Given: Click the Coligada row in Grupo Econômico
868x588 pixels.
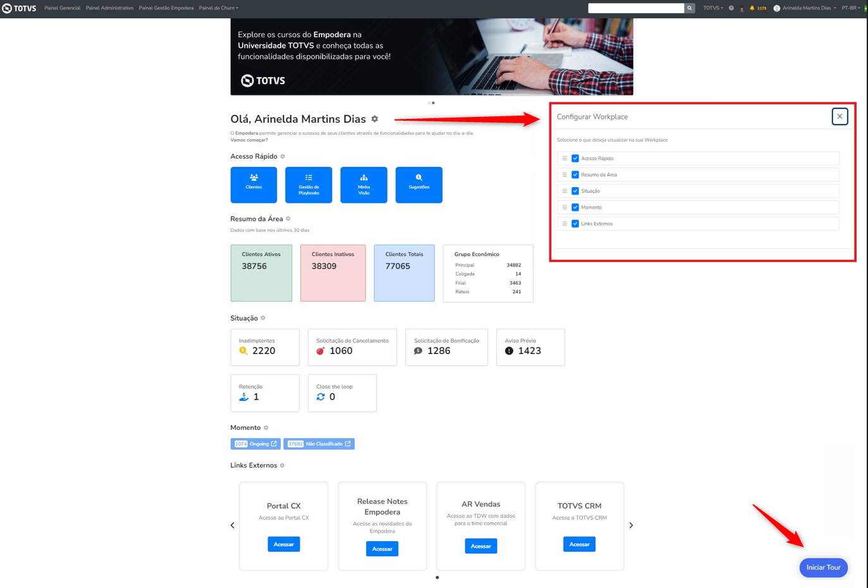Looking at the screenshot, I should 488,274.
